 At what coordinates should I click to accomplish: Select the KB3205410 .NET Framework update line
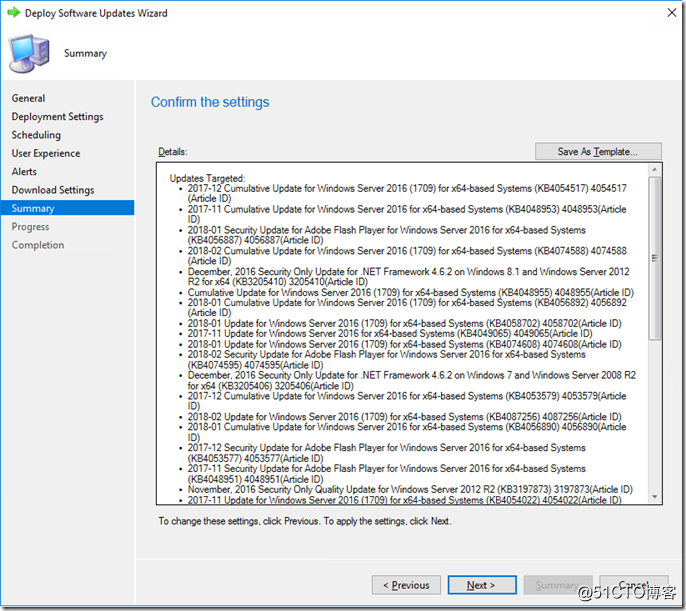click(x=409, y=276)
